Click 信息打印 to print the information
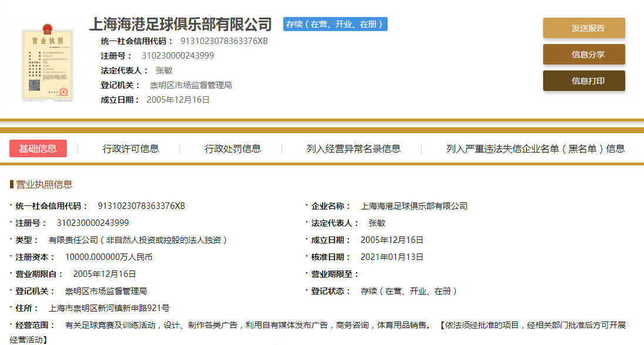The image size is (644, 345). [584, 81]
